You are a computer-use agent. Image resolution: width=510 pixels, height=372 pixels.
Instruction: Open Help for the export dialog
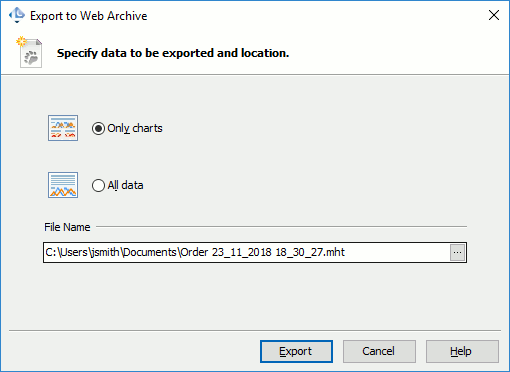click(462, 351)
